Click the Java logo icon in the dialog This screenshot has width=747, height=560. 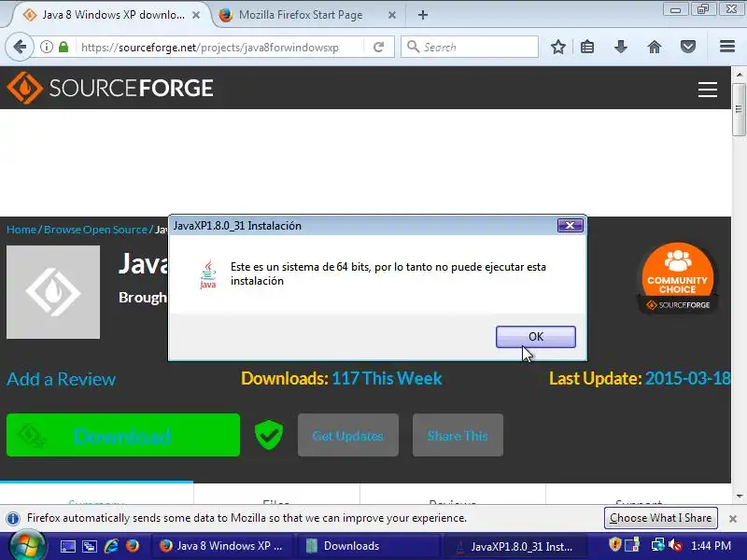207,274
